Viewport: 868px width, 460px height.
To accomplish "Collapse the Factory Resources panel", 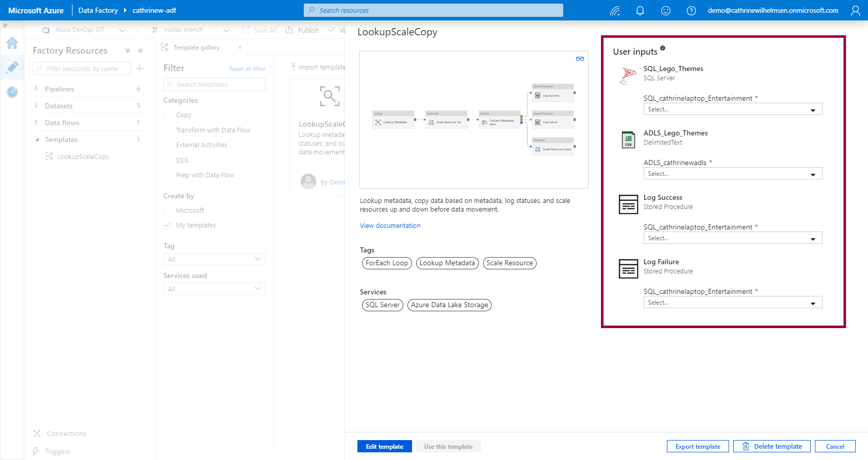I will point(140,51).
